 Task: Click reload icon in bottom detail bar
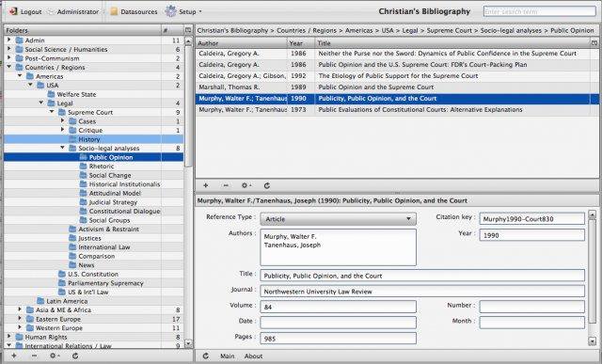206,356
